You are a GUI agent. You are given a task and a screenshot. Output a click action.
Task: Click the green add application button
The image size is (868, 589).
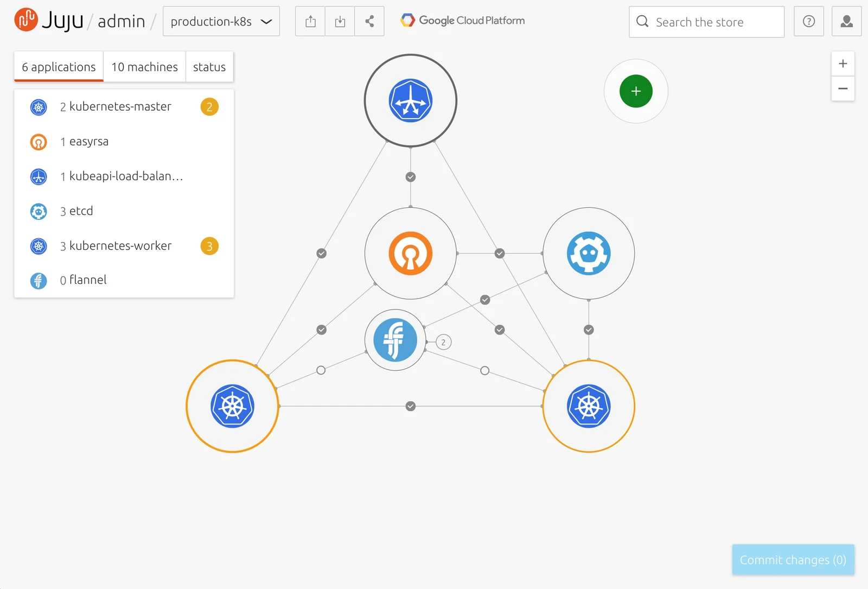tap(636, 91)
